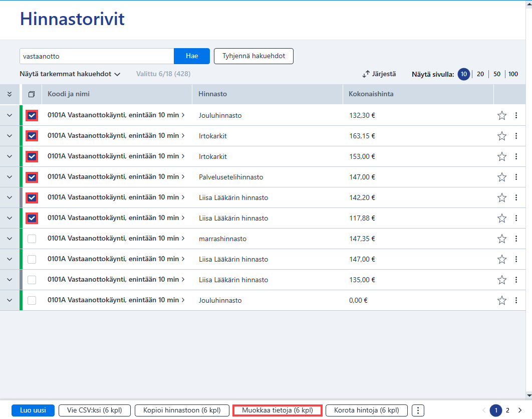
Task: Select the checkbox for the 135,00 € row
Action: [32, 280]
